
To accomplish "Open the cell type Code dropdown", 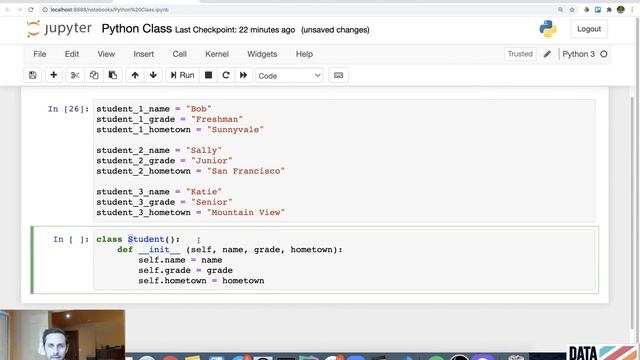I will click(289, 76).
